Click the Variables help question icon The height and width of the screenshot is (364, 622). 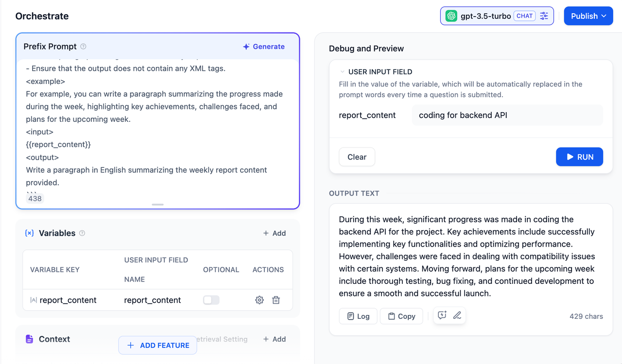(82, 233)
